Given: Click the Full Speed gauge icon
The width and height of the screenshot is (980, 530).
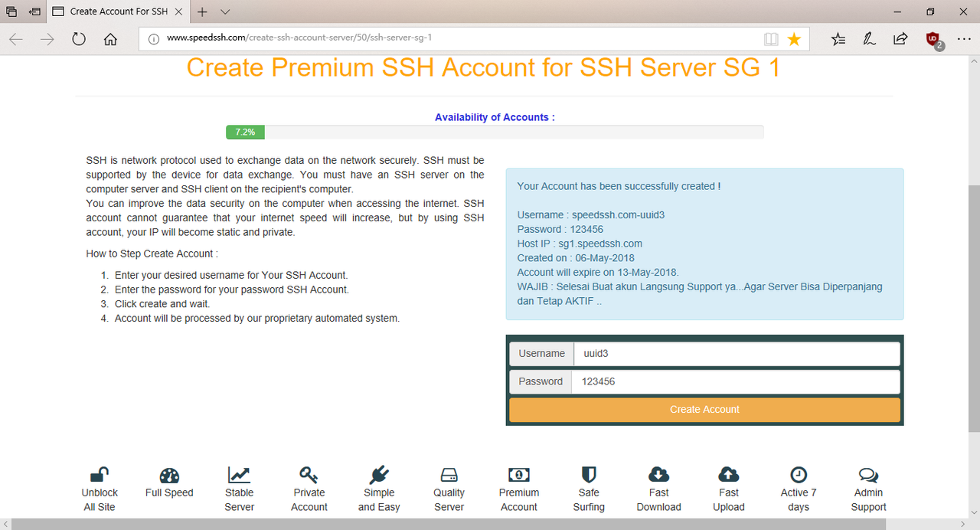Looking at the screenshot, I should [x=169, y=475].
